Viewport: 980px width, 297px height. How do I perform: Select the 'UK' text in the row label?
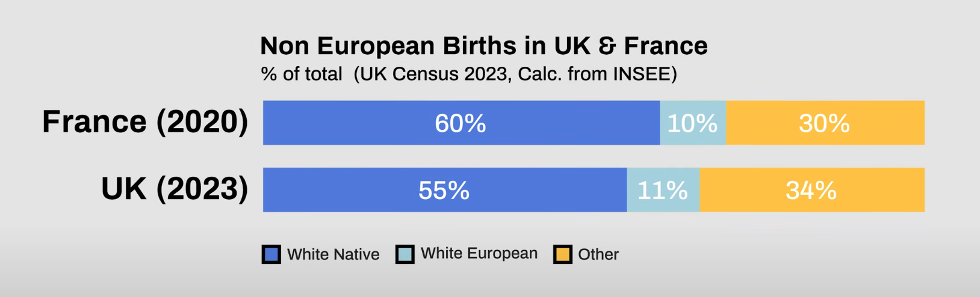pos(124,189)
